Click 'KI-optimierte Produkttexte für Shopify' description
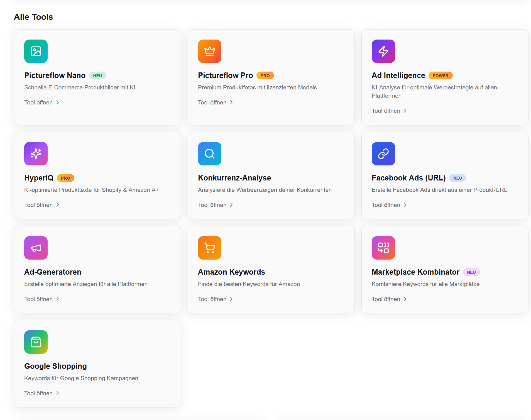The image size is (531, 420). pyautogui.click(x=92, y=190)
